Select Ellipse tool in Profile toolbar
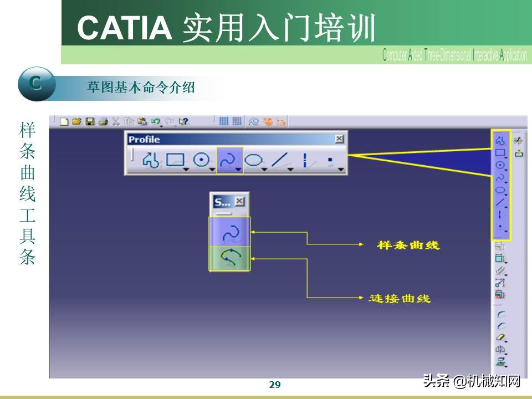 (x=254, y=160)
